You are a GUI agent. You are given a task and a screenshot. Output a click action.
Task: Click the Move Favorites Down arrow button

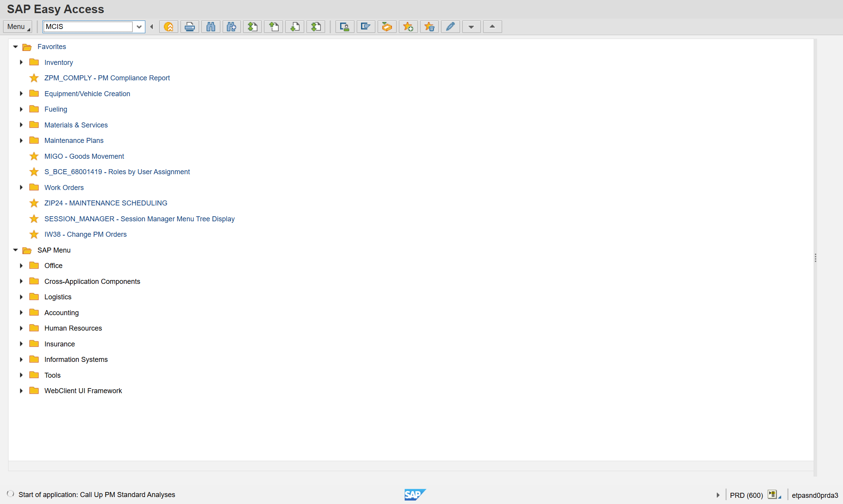(x=472, y=27)
